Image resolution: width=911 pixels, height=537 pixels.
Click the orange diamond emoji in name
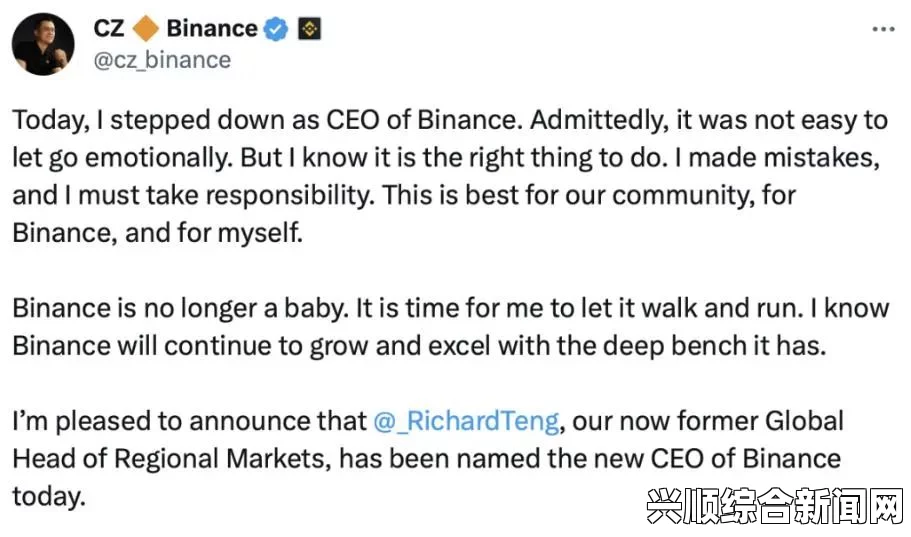point(146,28)
